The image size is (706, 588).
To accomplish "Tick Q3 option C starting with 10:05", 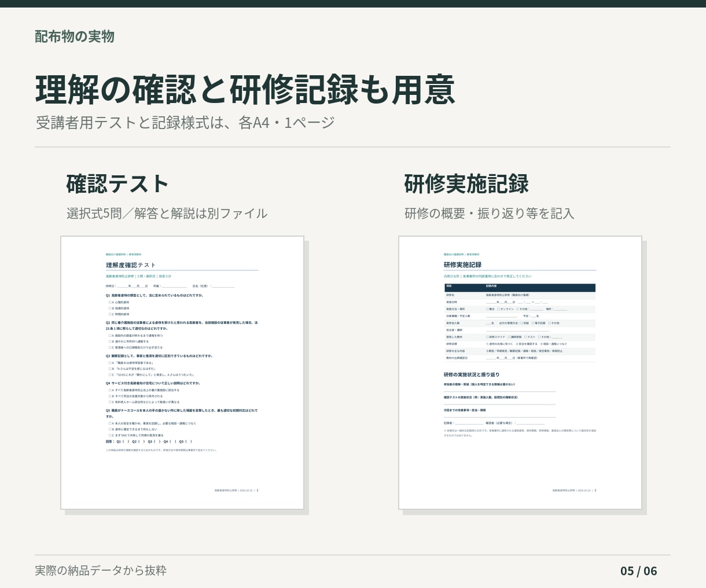I will (110, 374).
